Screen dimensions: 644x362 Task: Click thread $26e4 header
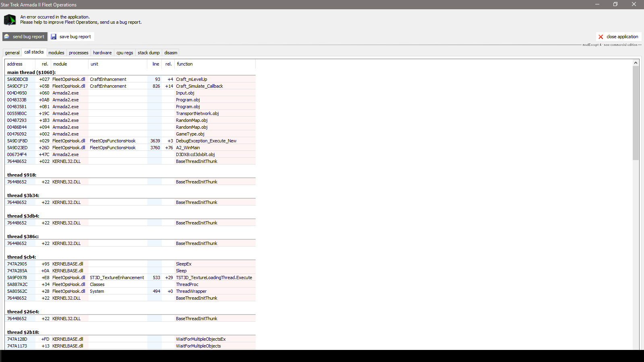(x=23, y=312)
